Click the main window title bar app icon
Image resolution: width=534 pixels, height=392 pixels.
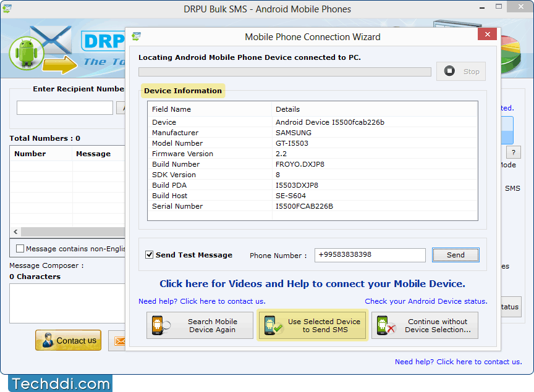pyautogui.click(x=7, y=8)
